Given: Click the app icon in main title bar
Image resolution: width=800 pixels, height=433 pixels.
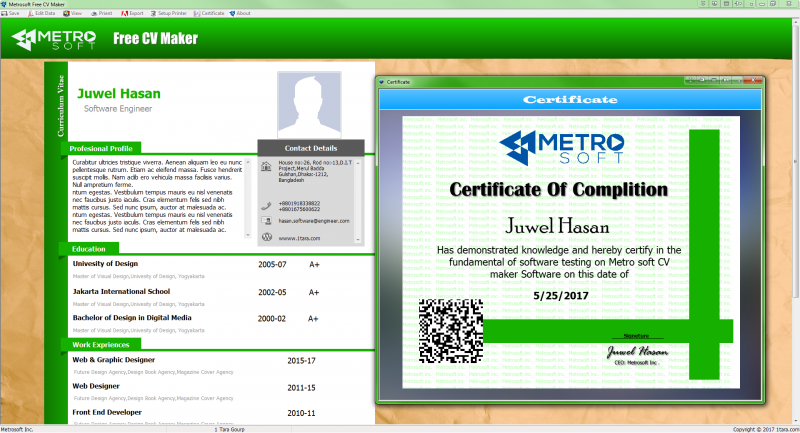Looking at the screenshot, I should tap(4, 4).
